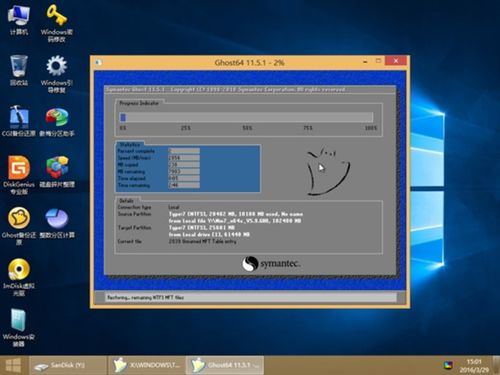Open the Ghost64 window title bar icon menu
Viewport: 500px width, 375px height.
click(x=98, y=62)
